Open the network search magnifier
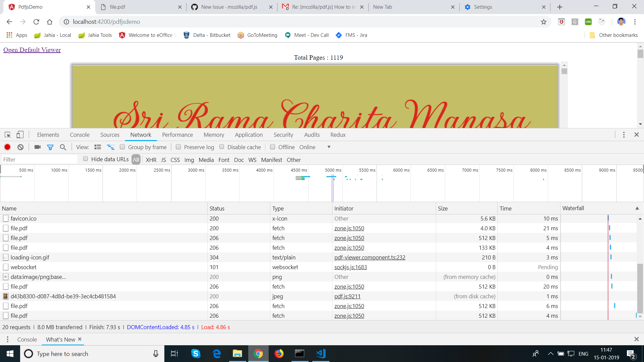 (63, 147)
